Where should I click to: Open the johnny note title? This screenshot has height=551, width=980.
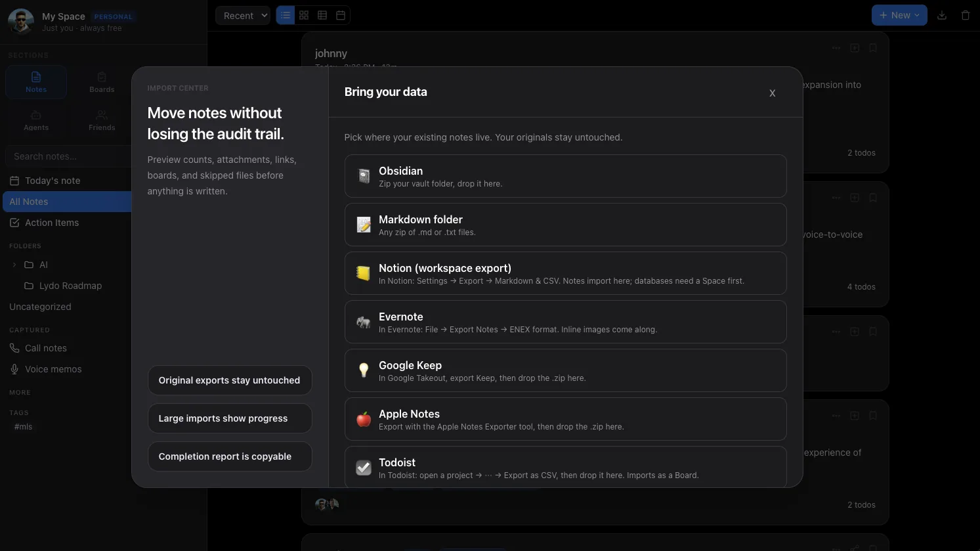click(331, 53)
